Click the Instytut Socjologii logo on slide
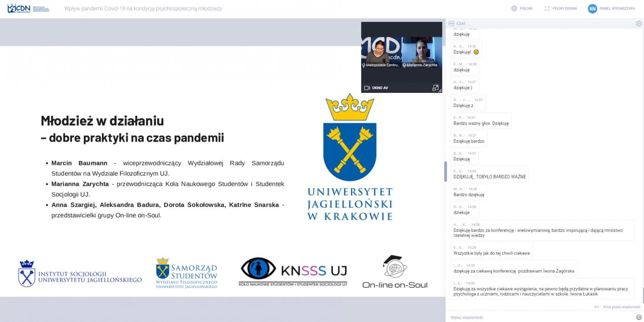 (80, 274)
